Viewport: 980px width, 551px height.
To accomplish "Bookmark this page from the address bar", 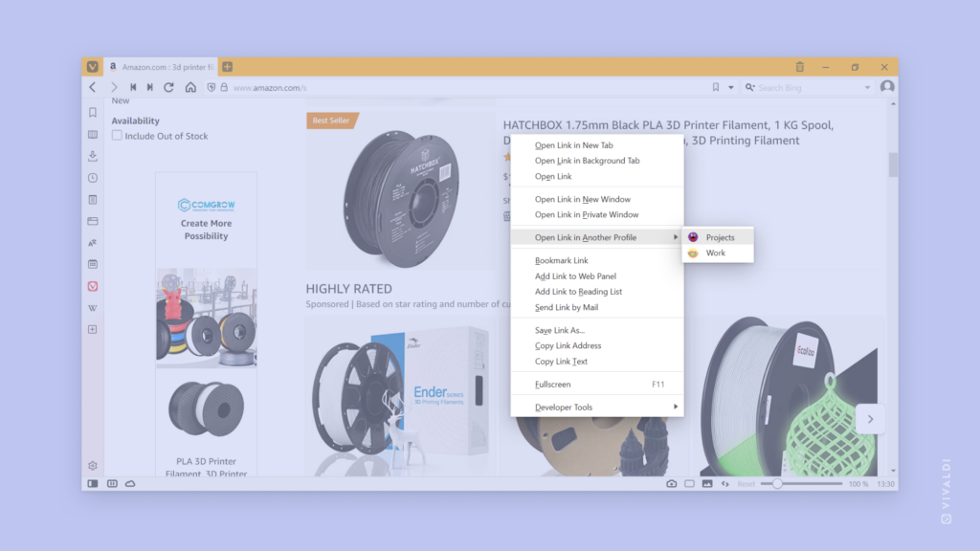I will click(x=716, y=87).
